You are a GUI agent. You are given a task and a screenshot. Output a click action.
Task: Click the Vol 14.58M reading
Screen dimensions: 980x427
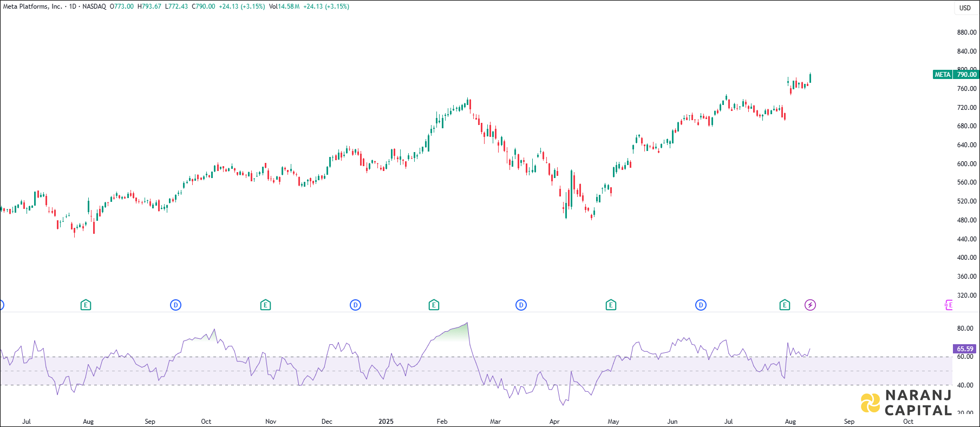pos(284,6)
